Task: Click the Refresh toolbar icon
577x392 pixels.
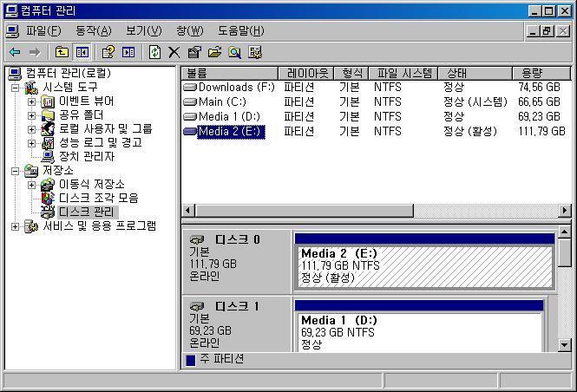Action: (154, 52)
